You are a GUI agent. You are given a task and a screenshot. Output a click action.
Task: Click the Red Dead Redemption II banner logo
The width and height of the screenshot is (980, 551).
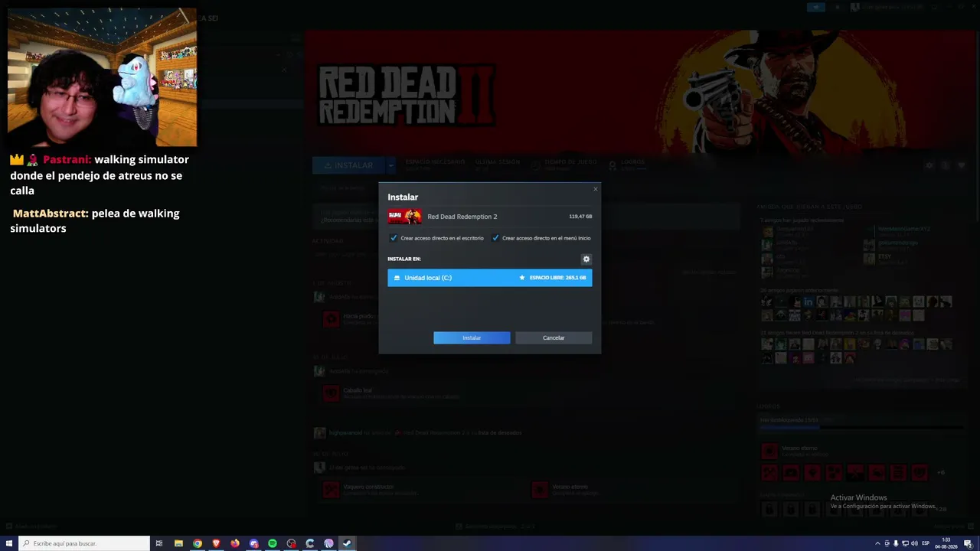[x=406, y=95]
